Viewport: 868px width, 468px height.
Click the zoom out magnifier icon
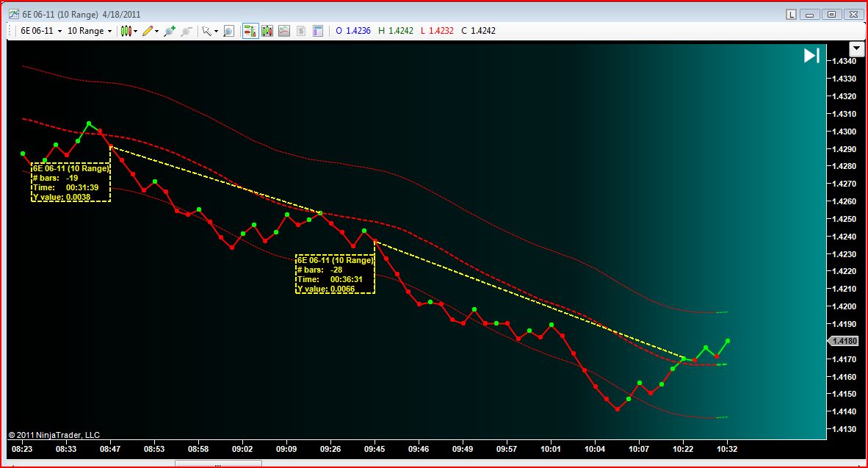pos(187,31)
